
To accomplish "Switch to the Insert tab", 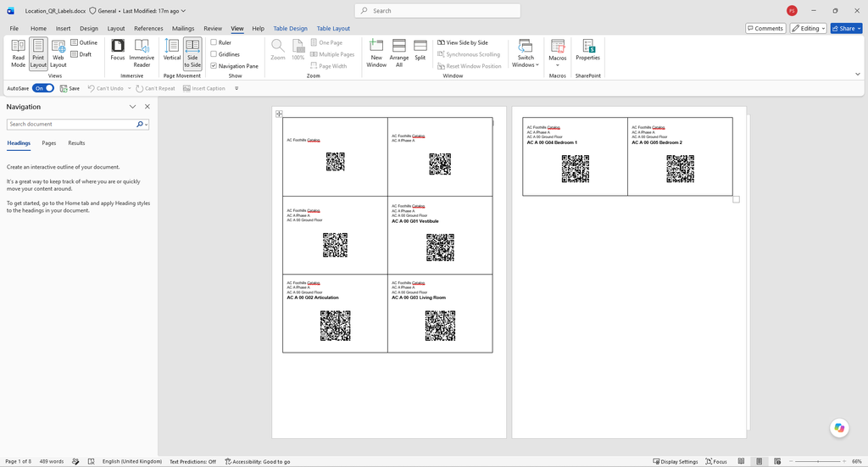I will pos(63,28).
